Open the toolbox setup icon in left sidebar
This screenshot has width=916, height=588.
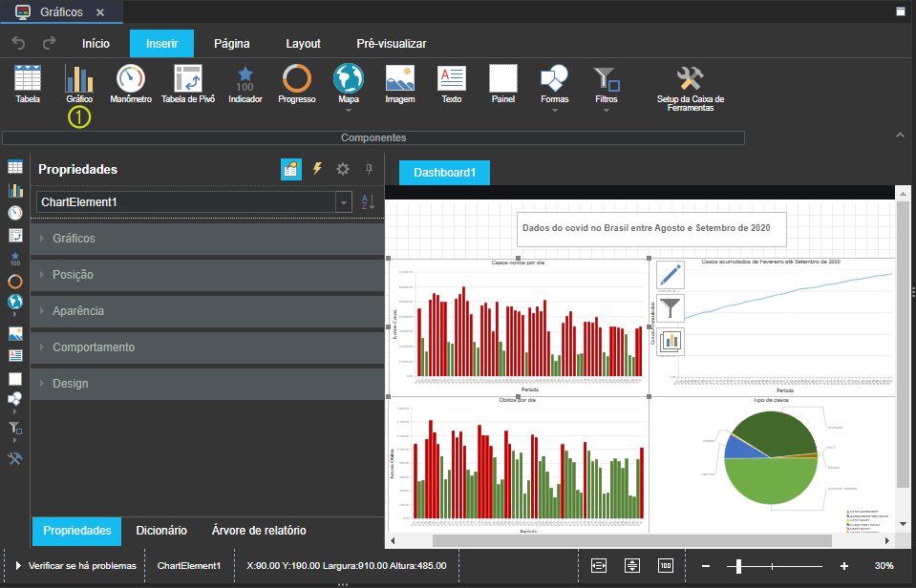15,458
